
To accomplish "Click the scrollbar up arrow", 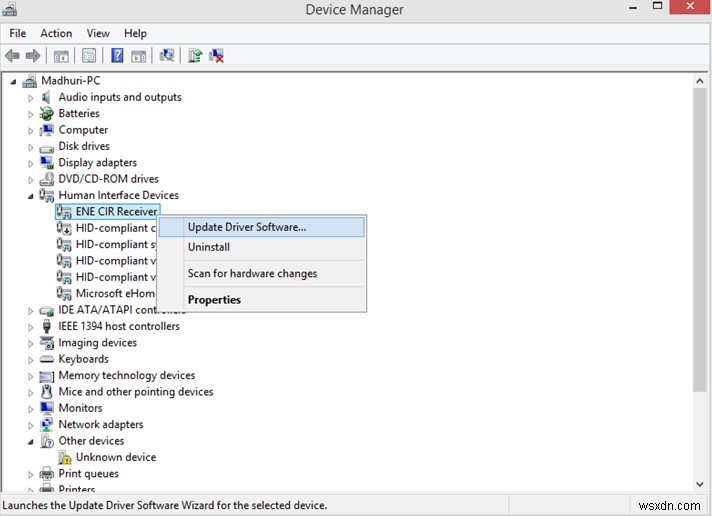I will [700, 81].
